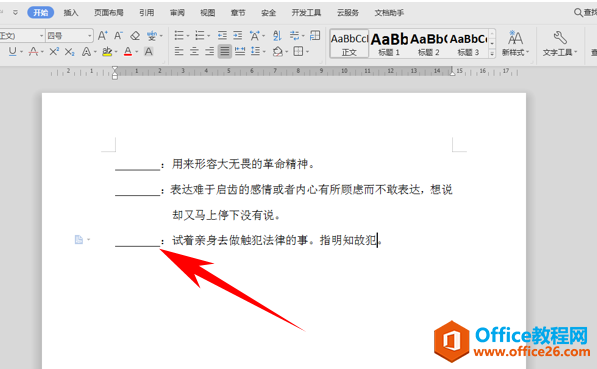
Task: Apply character shading with gray A
Action: [x=148, y=51]
